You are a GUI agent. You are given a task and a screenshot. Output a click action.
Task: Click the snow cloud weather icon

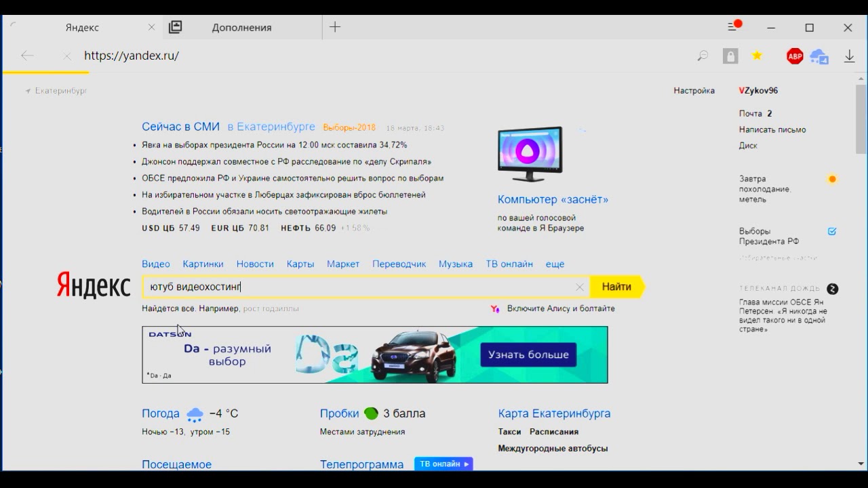coord(195,414)
